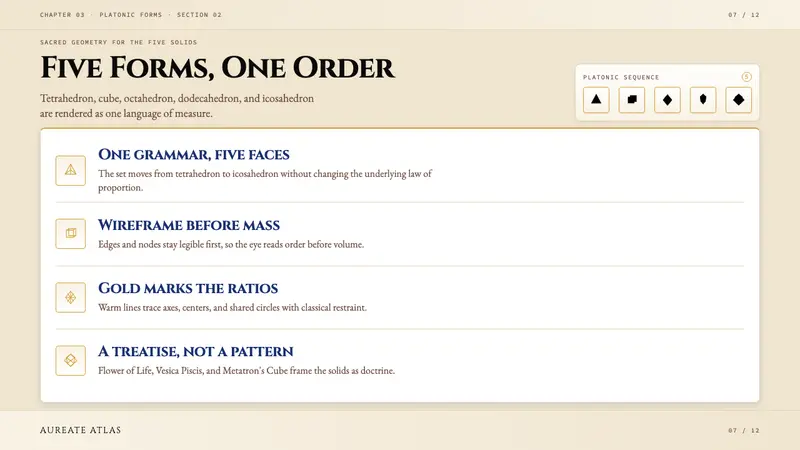Click the gold octahedron icon beside Gold Marks
This screenshot has width=800, height=450.
coord(70,297)
